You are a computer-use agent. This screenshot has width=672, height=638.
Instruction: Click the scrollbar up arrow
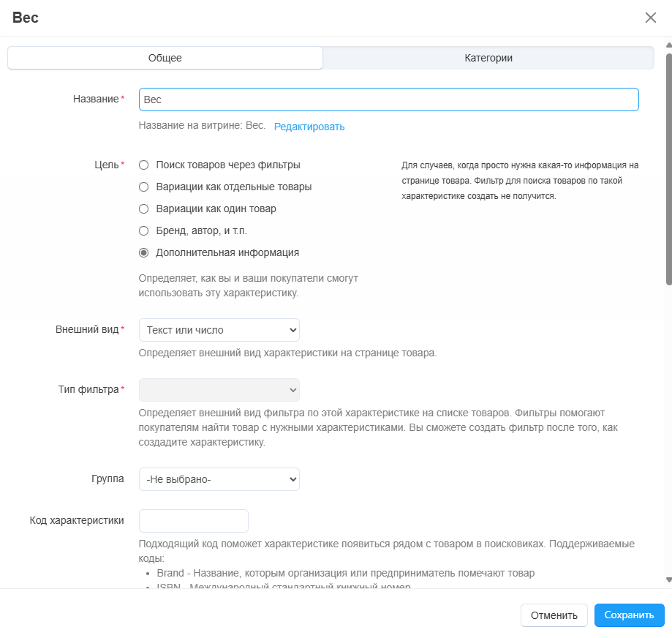pos(668,45)
